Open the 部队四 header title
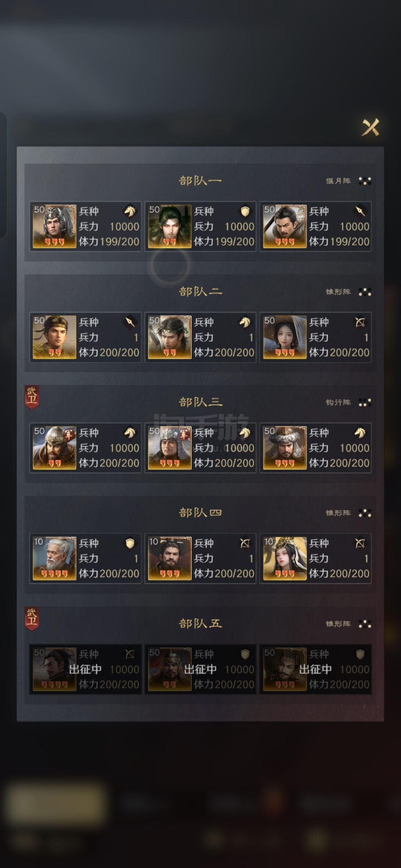 tap(200, 513)
